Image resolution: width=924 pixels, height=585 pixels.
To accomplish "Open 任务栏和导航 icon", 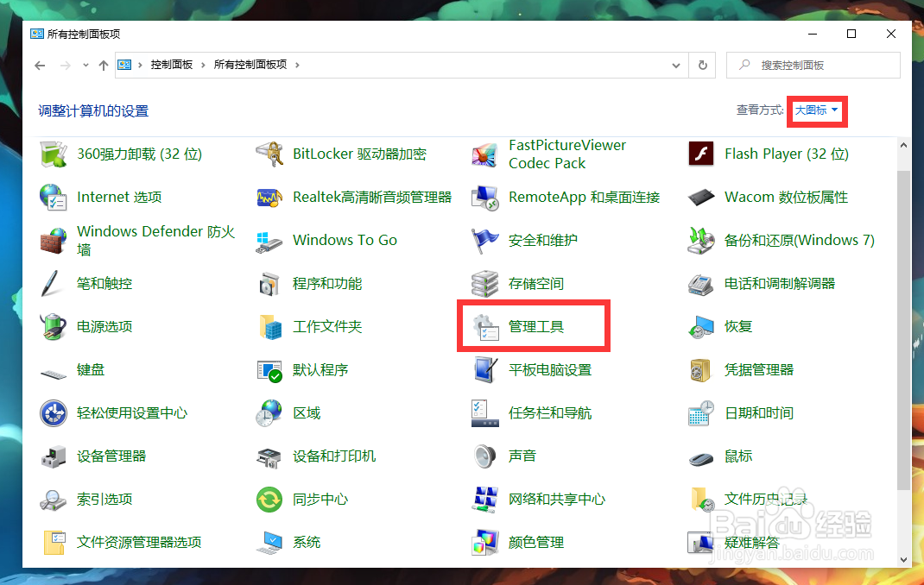I will (x=485, y=413).
